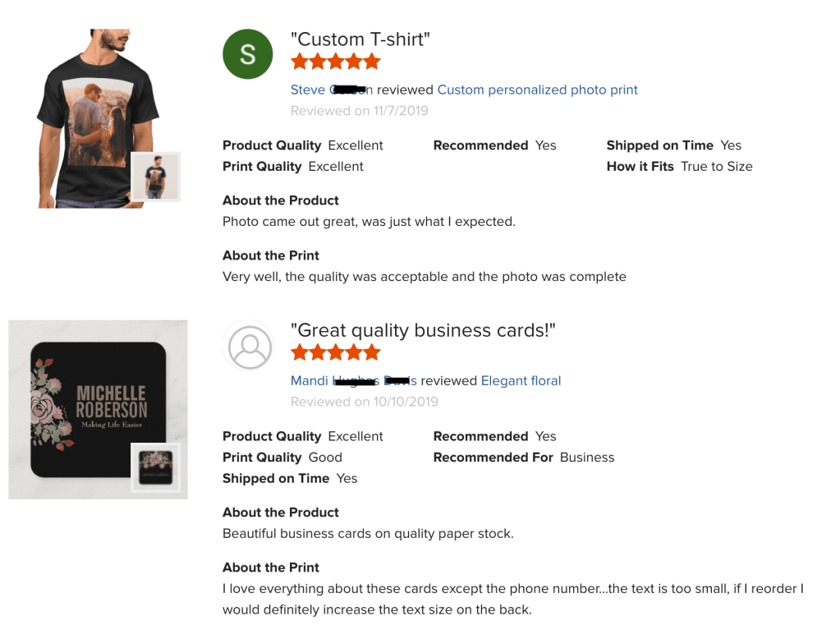Click last star of business cards rating
Viewport: 840px width, 630px height.
tap(372, 352)
